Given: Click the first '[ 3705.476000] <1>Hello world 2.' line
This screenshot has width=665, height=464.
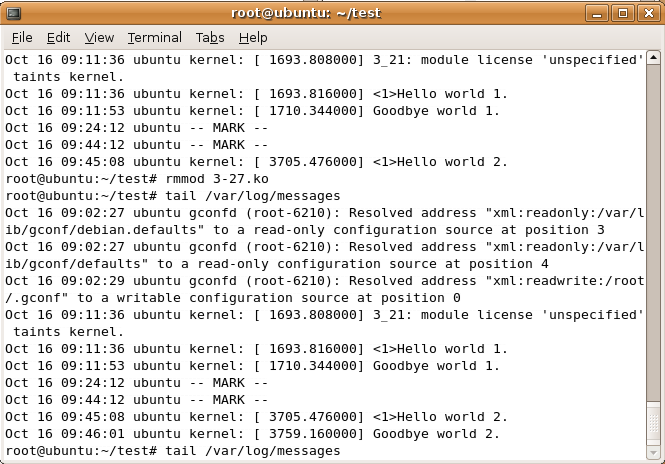Looking at the screenshot, I should pyautogui.click(x=256, y=162).
